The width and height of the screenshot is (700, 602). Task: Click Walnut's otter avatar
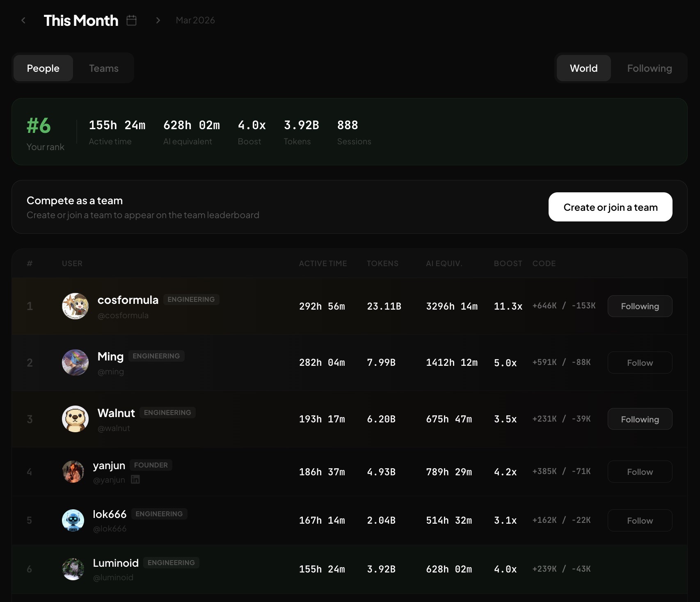point(75,419)
